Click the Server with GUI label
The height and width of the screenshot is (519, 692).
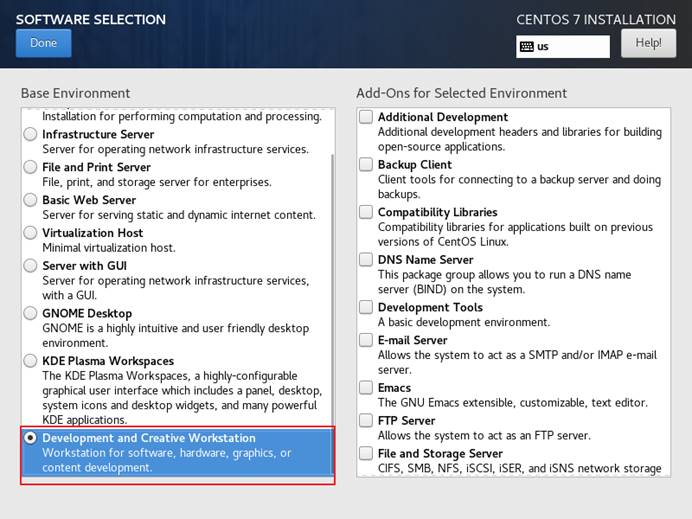[84, 266]
